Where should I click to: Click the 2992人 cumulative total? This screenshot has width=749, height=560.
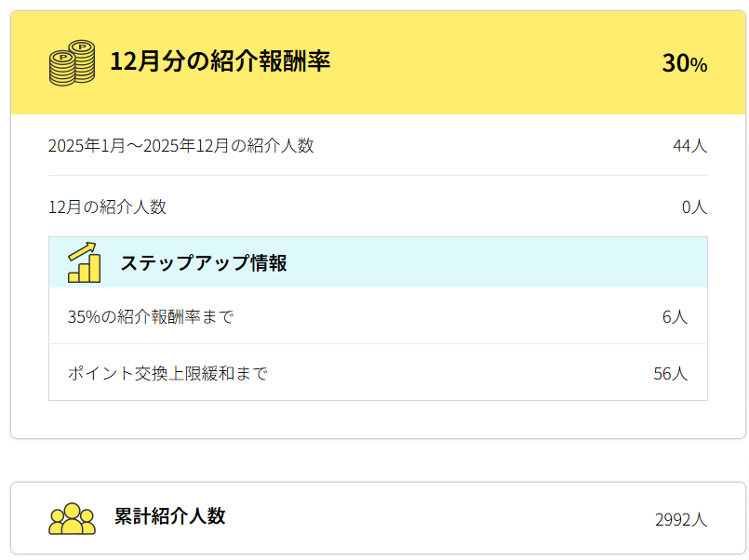point(681,519)
